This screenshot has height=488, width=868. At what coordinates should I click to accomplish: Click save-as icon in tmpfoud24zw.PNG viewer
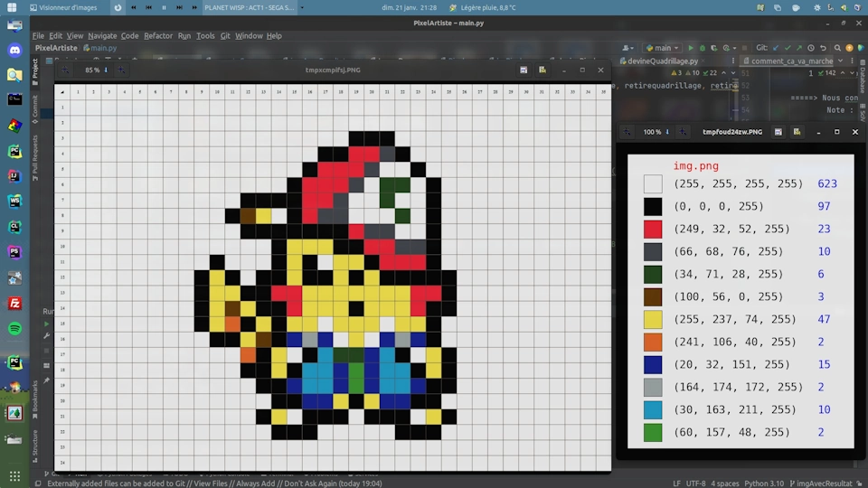click(x=797, y=132)
